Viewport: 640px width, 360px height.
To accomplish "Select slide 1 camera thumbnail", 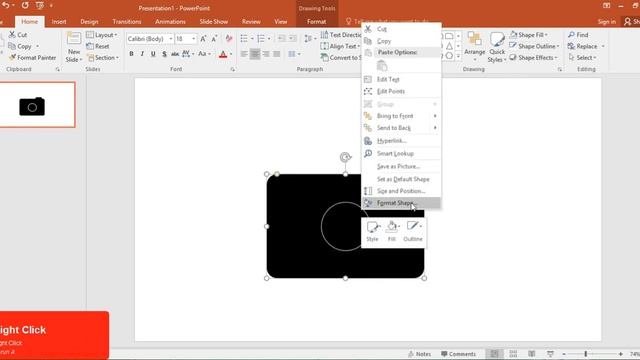I will (x=37, y=104).
